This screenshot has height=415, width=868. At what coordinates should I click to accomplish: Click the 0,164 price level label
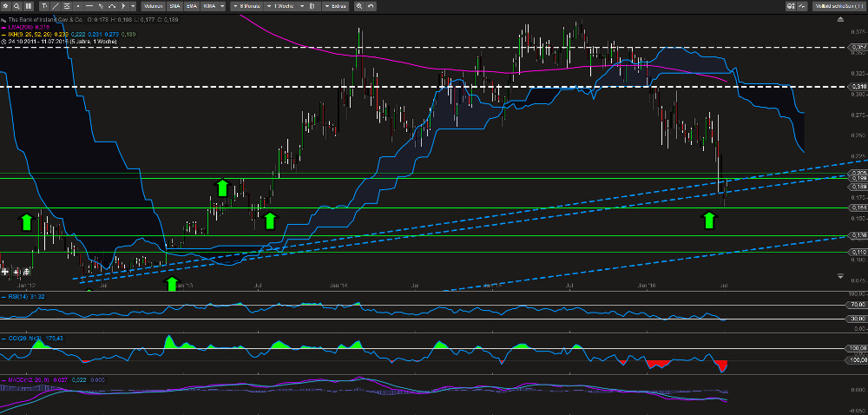(858, 208)
